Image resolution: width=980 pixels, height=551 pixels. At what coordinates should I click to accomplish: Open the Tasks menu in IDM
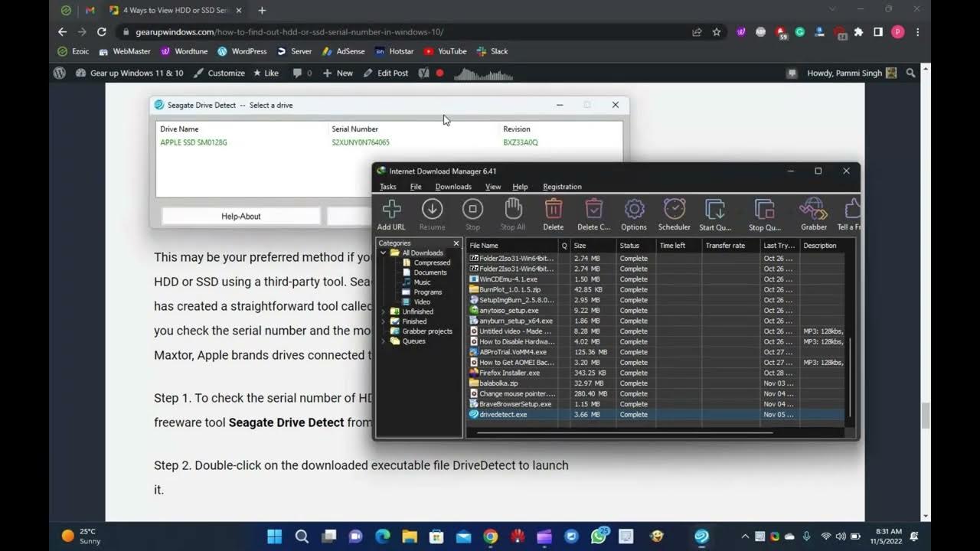(388, 187)
